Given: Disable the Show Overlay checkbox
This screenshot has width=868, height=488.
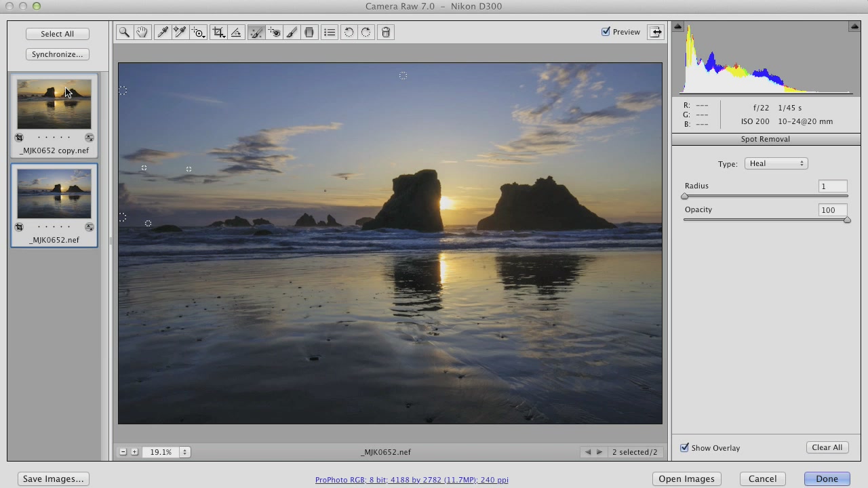Looking at the screenshot, I should click(x=684, y=447).
